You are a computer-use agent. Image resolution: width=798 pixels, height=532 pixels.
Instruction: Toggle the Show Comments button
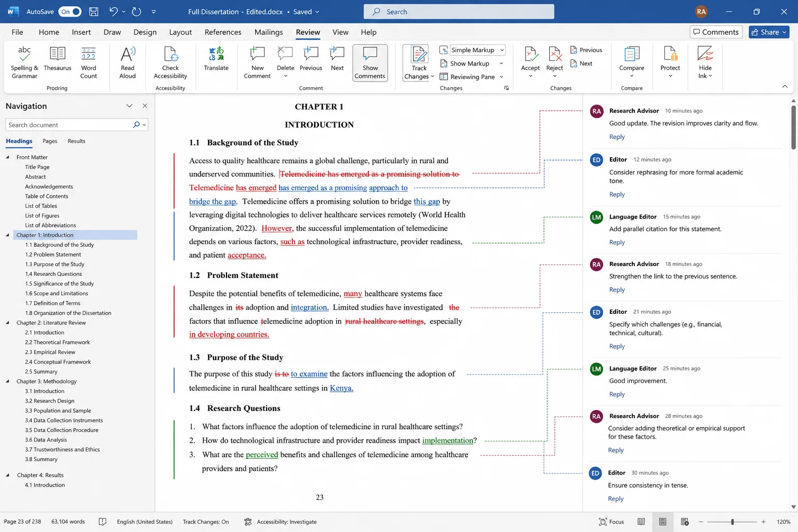(370, 63)
